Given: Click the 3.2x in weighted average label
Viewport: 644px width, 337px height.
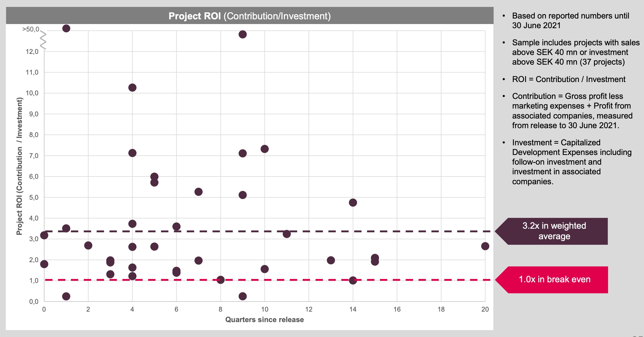Looking at the screenshot, I should pos(554,231).
